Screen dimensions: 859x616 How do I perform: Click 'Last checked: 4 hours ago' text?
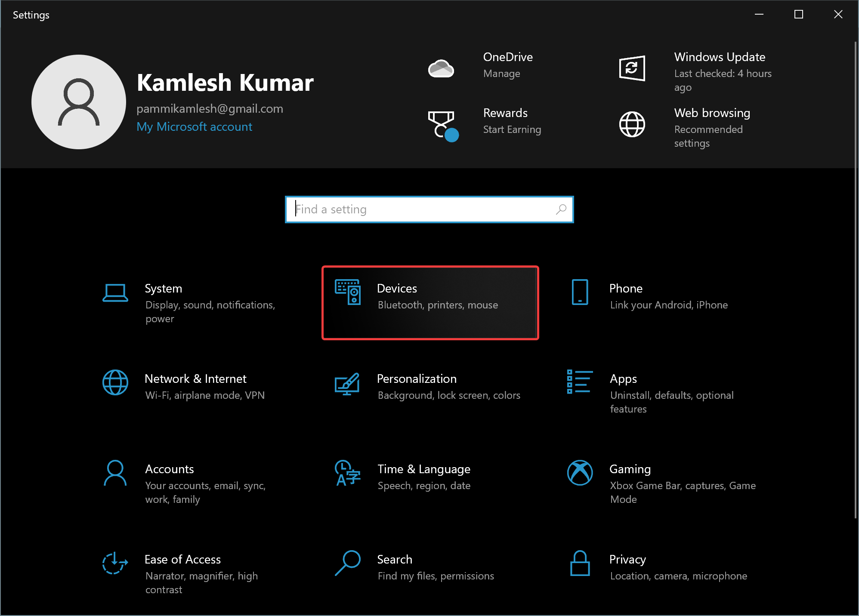tap(723, 80)
